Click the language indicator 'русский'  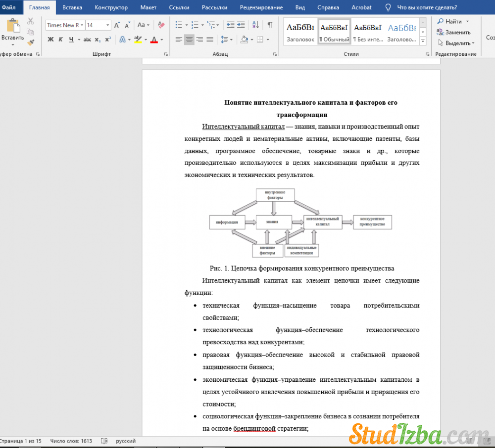click(x=126, y=441)
